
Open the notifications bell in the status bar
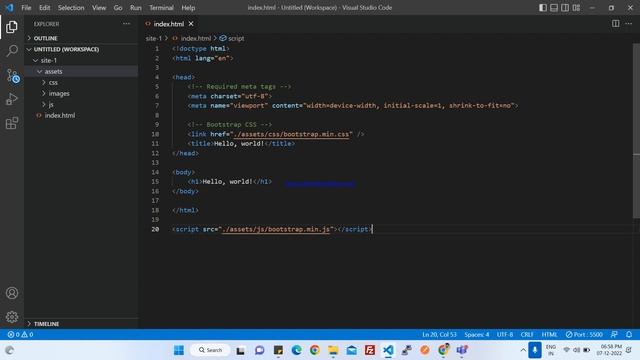tap(629, 334)
